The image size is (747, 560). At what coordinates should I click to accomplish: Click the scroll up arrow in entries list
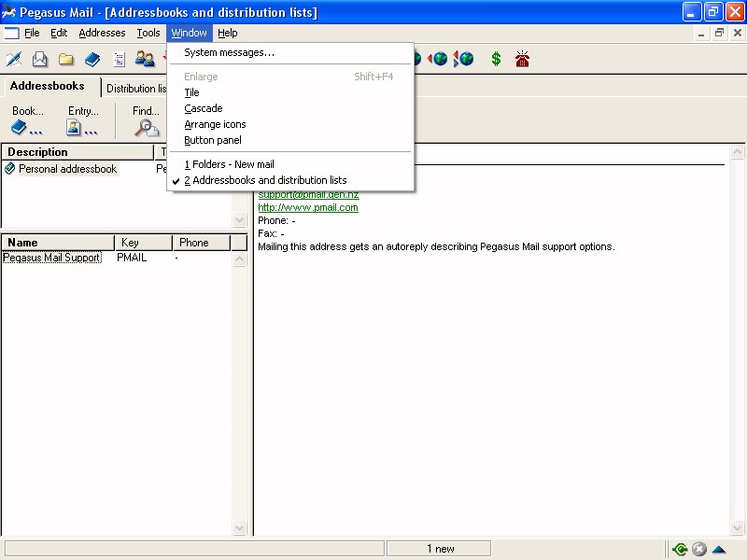(240, 259)
